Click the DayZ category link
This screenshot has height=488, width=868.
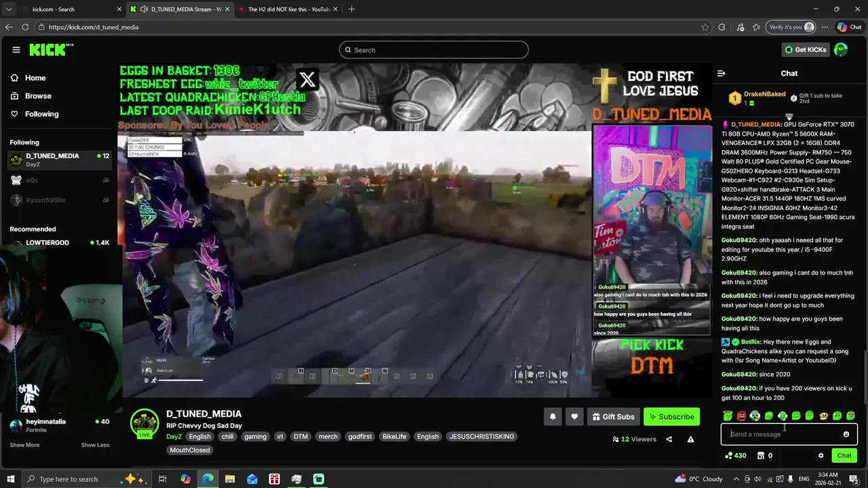(174, 436)
